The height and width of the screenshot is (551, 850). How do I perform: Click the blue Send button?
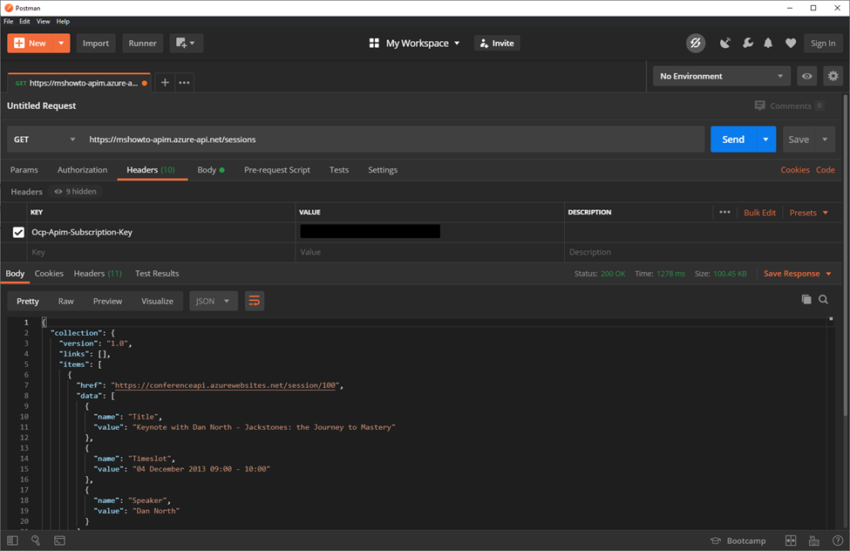pyautogui.click(x=732, y=140)
